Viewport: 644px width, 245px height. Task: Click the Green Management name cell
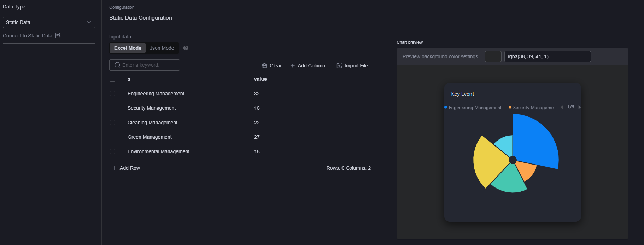point(150,137)
